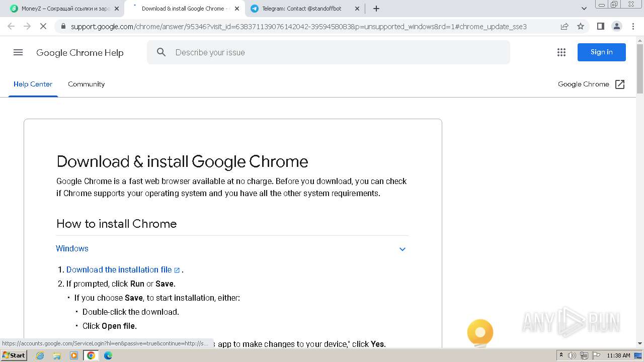Share this page from address bar
The width and height of the screenshot is (644, 362).
(x=565, y=26)
